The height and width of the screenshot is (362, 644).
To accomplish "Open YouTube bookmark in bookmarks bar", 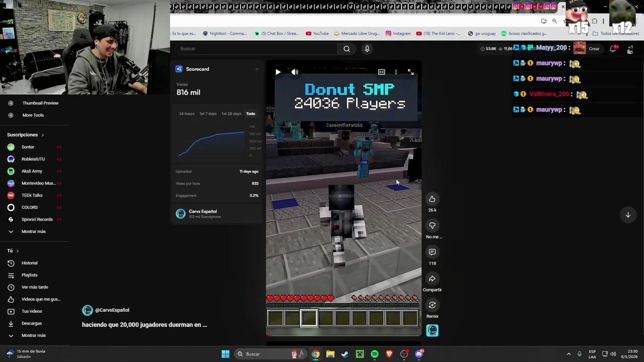I will 317,34.
